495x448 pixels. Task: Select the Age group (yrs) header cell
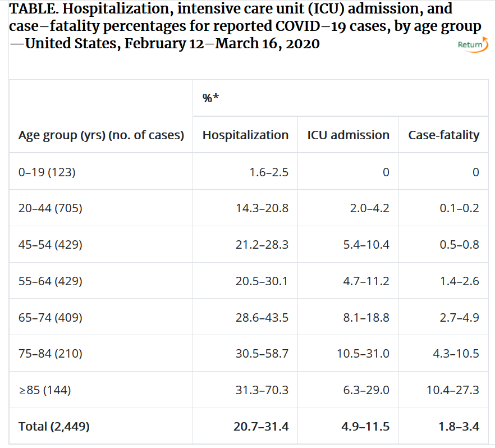(101, 135)
